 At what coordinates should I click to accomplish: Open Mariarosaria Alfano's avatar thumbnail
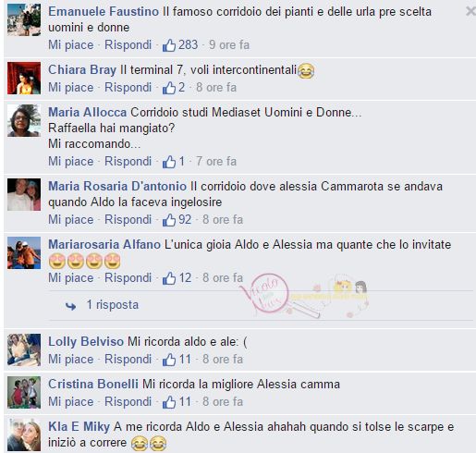click(24, 252)
